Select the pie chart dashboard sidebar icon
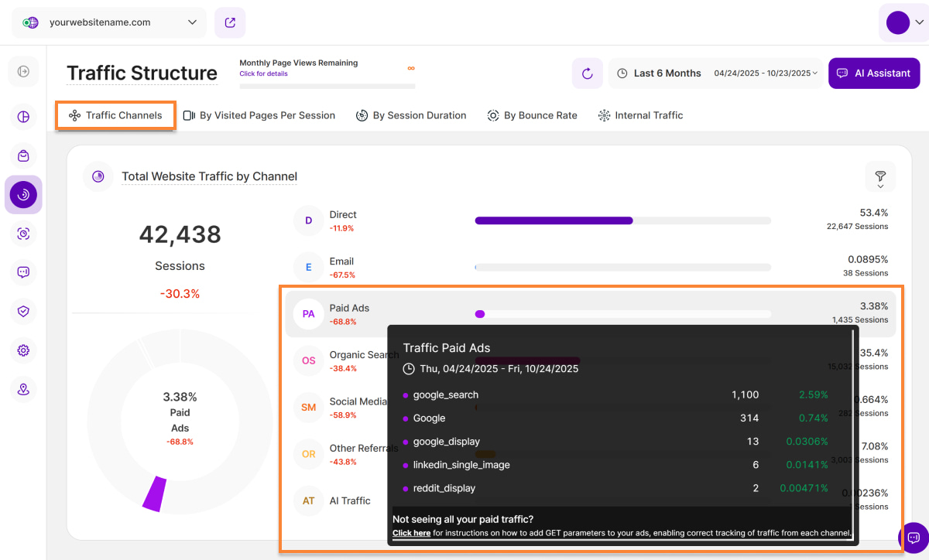 23,117
